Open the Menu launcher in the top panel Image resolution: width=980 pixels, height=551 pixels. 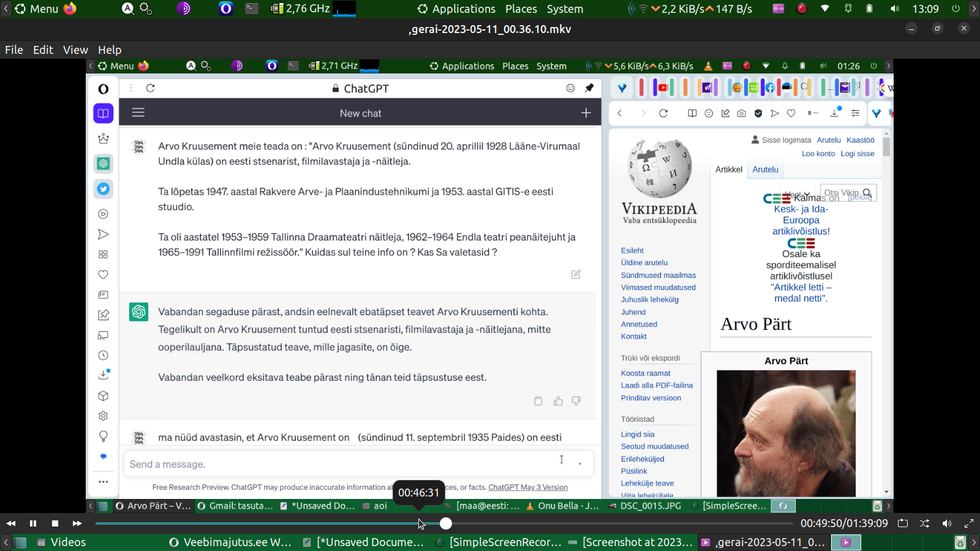tap(36, 9)
